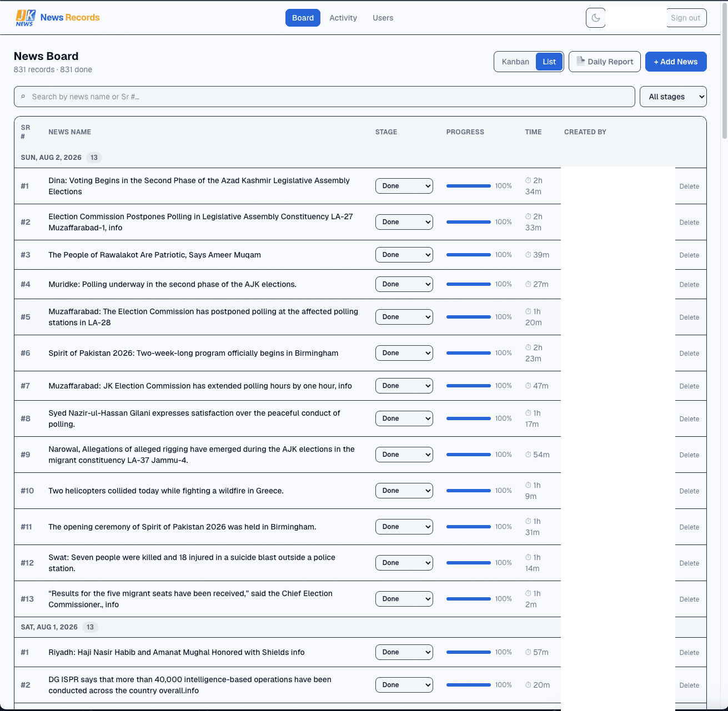Viewport: 728px width, 711px height.
Task: Click the JK News logo icon
Action: click(26, 18)
